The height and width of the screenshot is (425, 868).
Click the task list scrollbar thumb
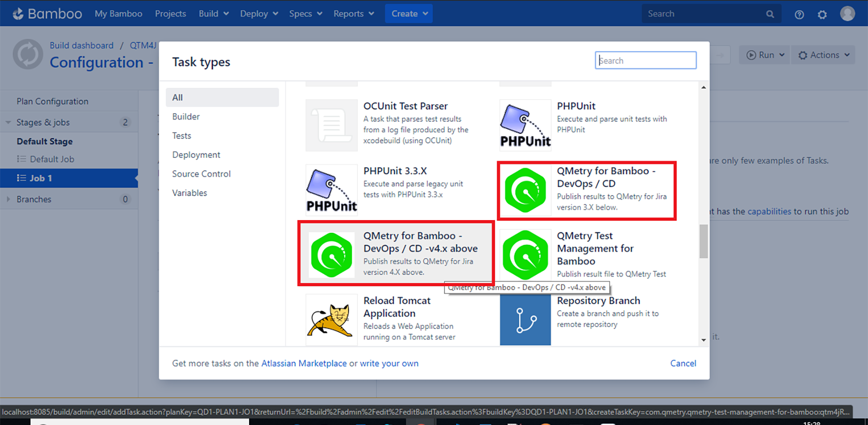703,241
